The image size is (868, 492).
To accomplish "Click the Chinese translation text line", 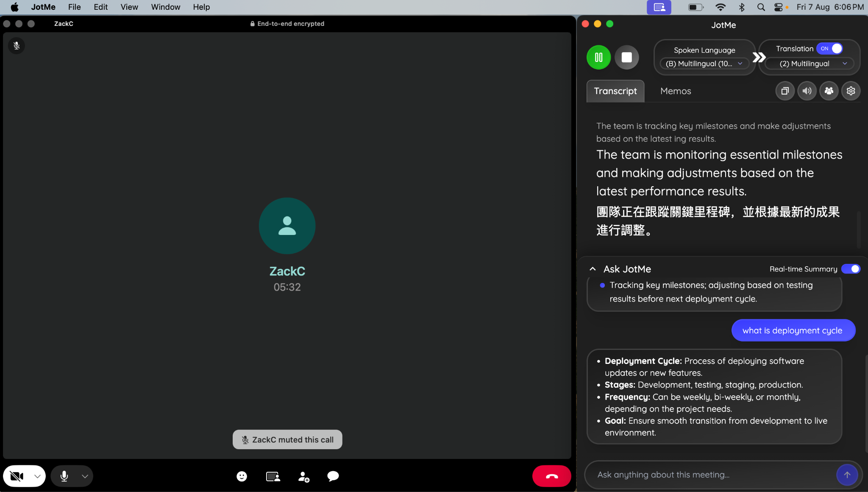I will [718, 221].
